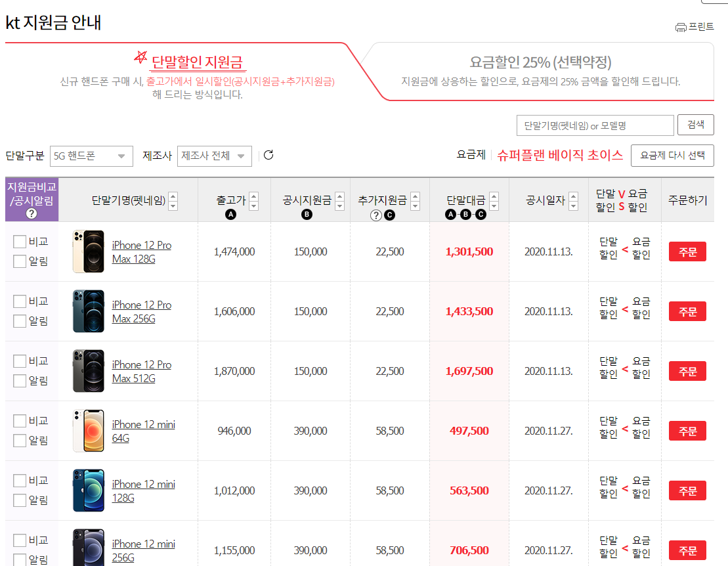The height and width of the screenshot is (566, 728).
Task: Click the iPhone 12 Pro Max 128G thumbnail
Action: click(x=88, y=251)
